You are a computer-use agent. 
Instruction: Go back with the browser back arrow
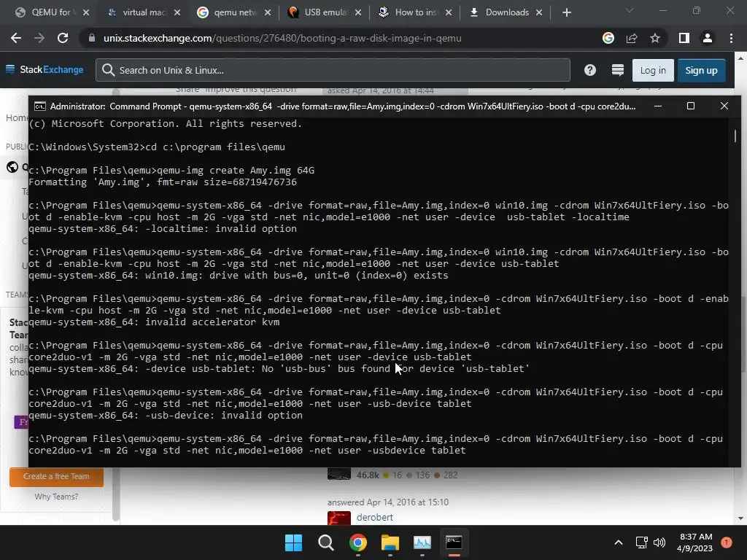pyautogui.click(x=16, y=38)
